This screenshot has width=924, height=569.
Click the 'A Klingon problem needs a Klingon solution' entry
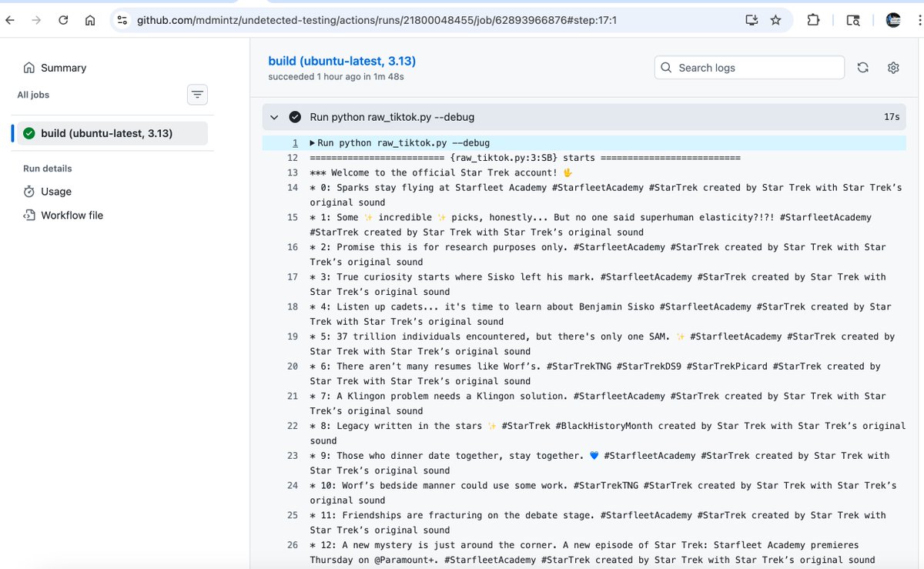[x=598, y=403]
